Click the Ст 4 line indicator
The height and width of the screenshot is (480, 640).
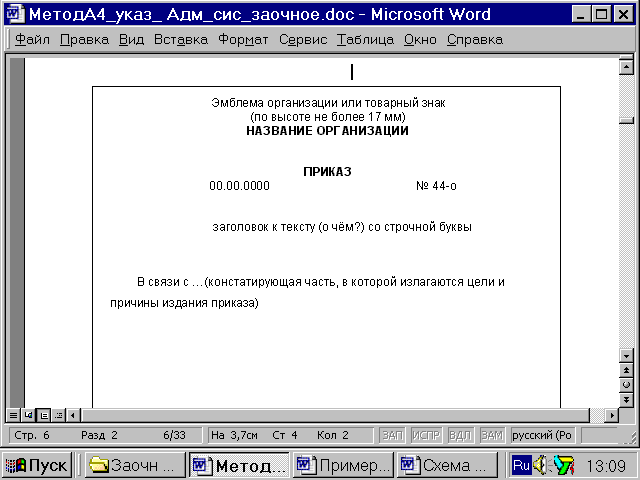click(x=285, y=436)
